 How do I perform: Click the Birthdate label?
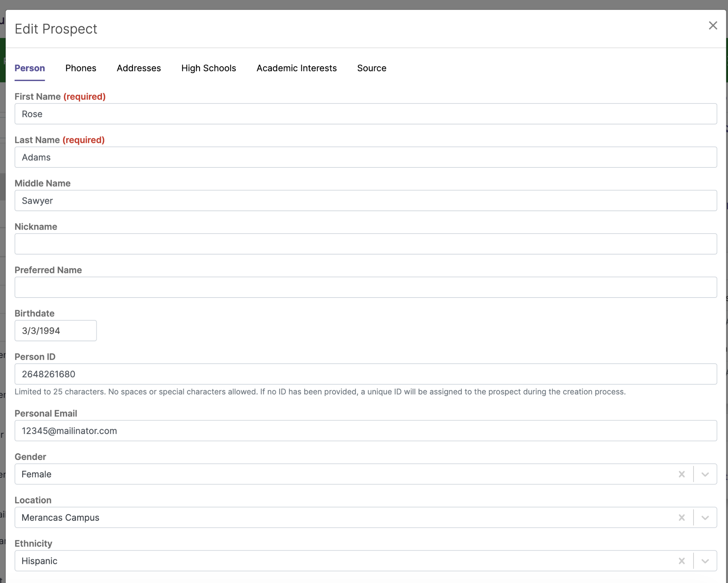(x=34, y=314)
